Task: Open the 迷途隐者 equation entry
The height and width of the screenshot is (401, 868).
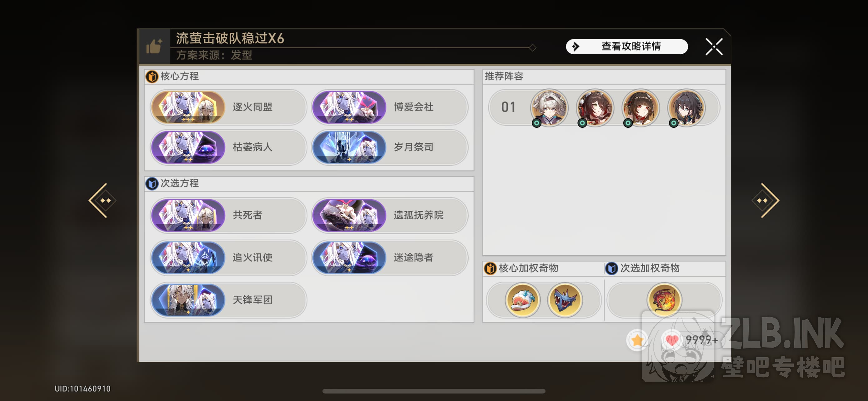Action: click(x=390, y=258)
